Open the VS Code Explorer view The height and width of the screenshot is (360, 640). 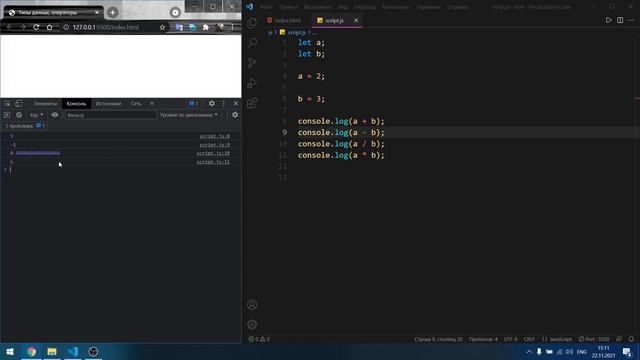click(252, 23)
